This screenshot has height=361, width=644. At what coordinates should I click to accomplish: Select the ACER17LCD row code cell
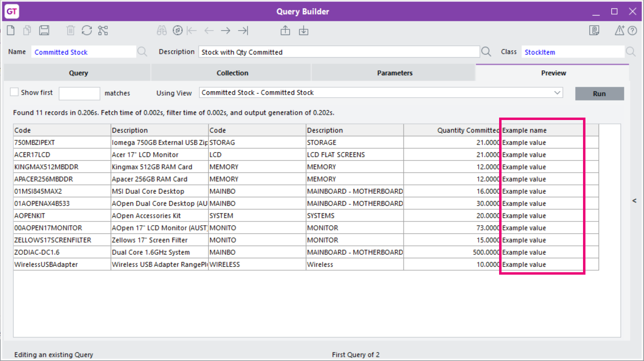[x=62, y=155]
